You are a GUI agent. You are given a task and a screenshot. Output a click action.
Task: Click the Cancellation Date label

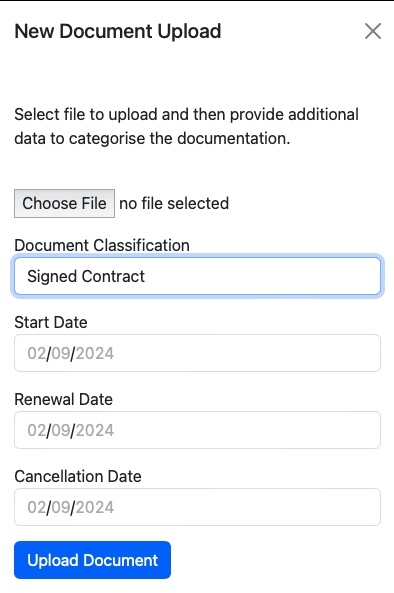(x=78, y=477)
